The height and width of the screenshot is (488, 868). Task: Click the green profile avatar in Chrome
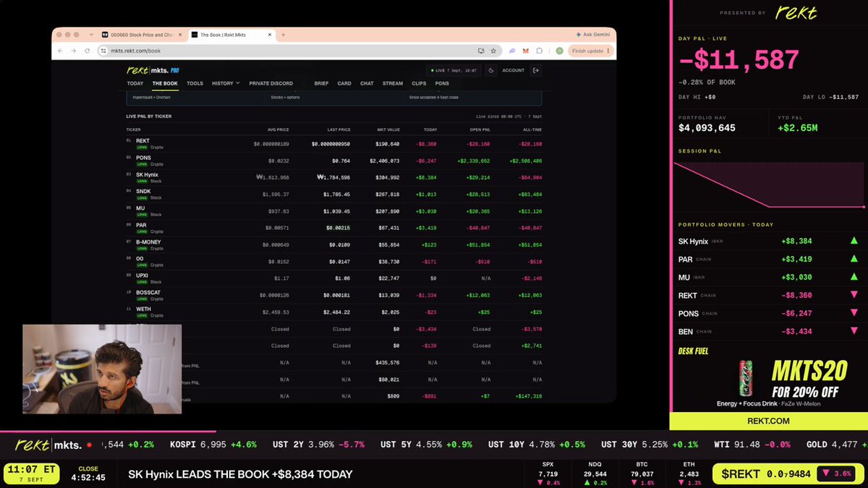[560, 51]
